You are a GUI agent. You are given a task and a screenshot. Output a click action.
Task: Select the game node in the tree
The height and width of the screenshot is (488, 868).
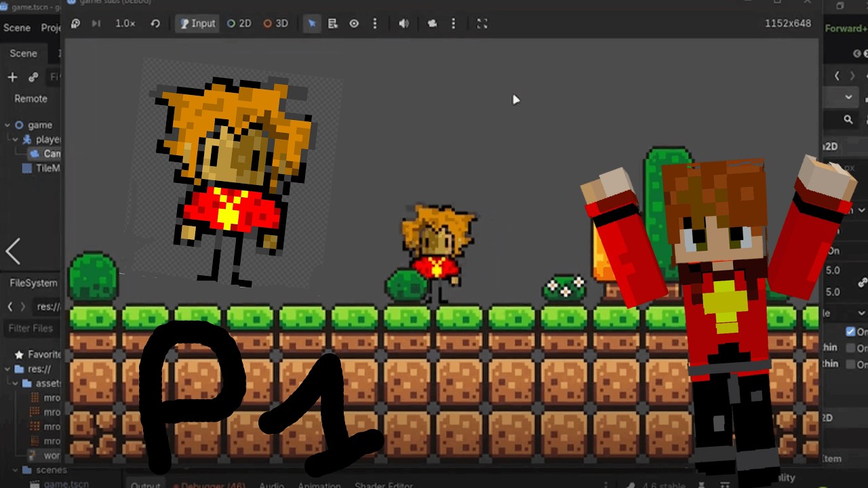point(39,125)
